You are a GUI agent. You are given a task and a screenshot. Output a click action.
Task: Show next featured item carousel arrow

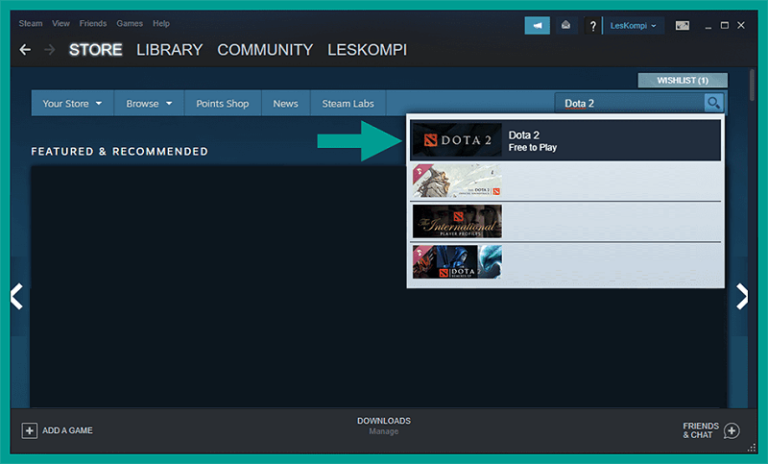[742, 296]
